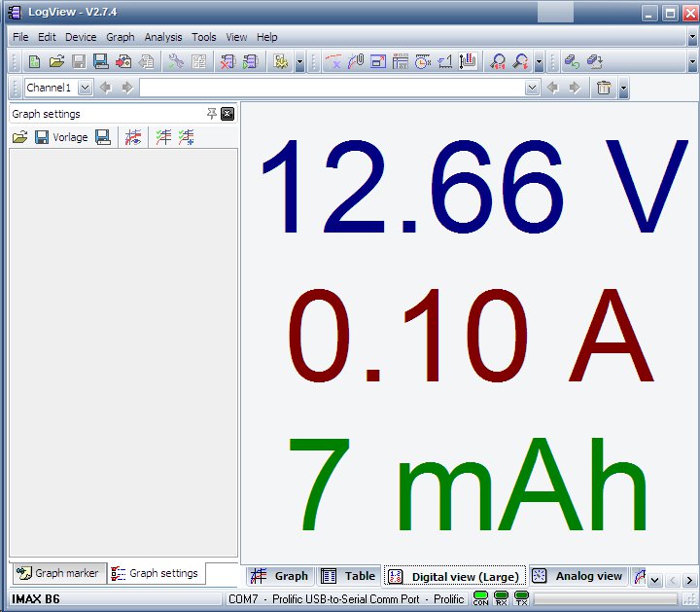Pin the Graph settings panel
The width and height of the screenshot is (700, 612).
212,114
